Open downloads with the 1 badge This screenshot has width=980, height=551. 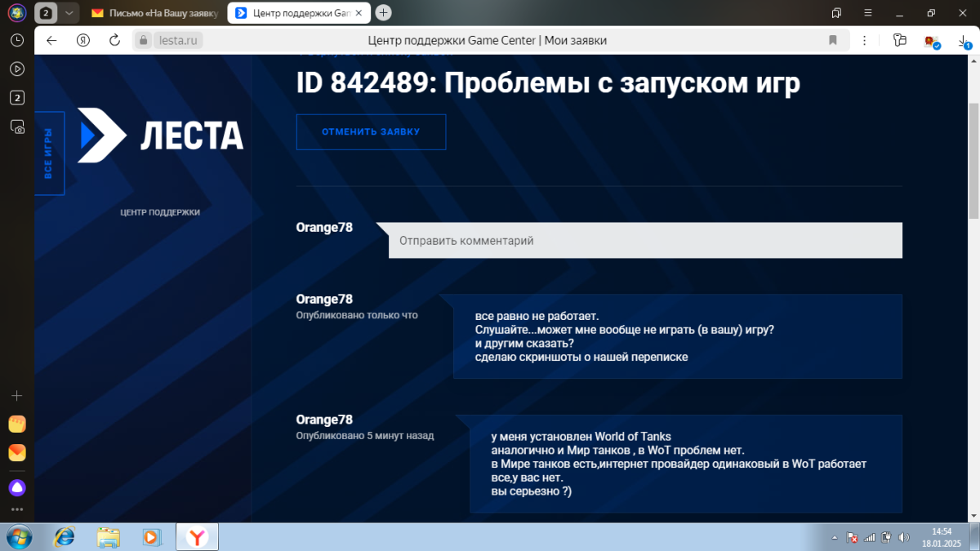(963, 41)
